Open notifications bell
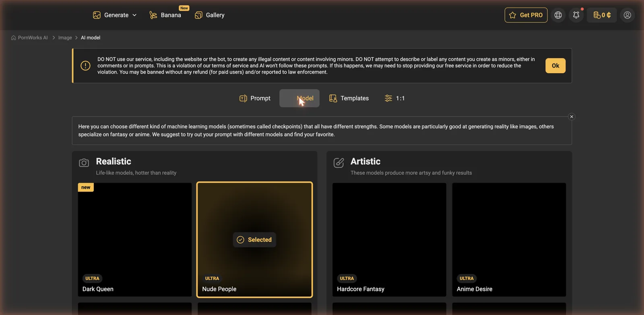Image resolution: width=644 pixels, height=315 pixels. [576, 15]
